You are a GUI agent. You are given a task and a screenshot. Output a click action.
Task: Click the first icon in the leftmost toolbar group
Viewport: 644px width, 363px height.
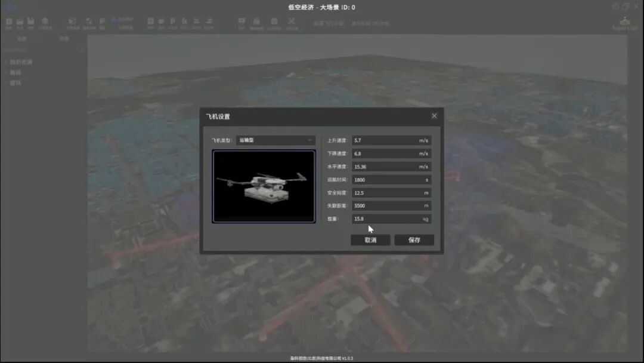tap(9, 21)
